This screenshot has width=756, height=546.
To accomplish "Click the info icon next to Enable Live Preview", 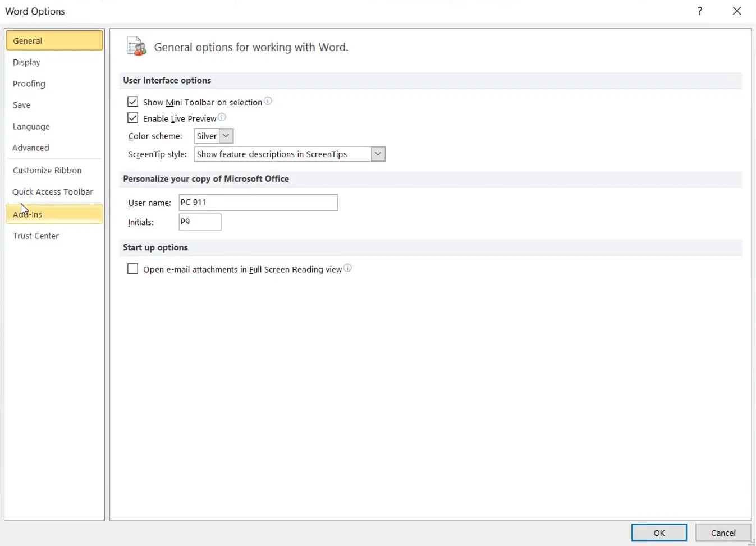I will pos(222,117).
